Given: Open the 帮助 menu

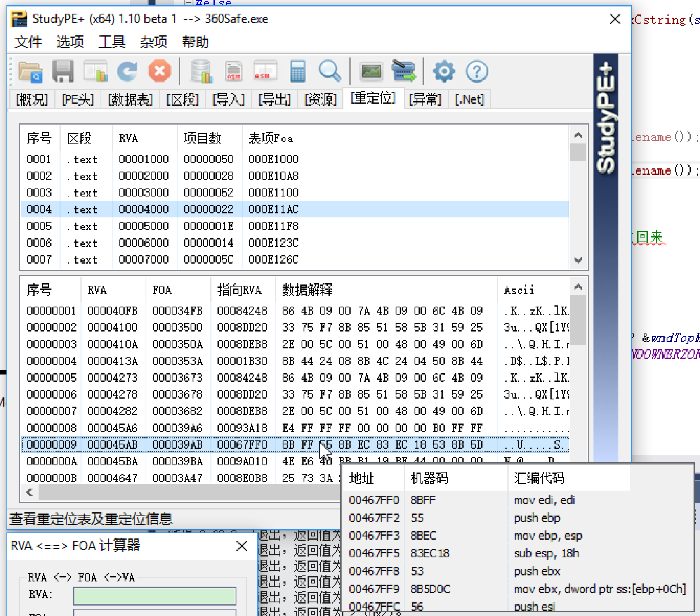Looking at the screenshot, I should (195, 42).
